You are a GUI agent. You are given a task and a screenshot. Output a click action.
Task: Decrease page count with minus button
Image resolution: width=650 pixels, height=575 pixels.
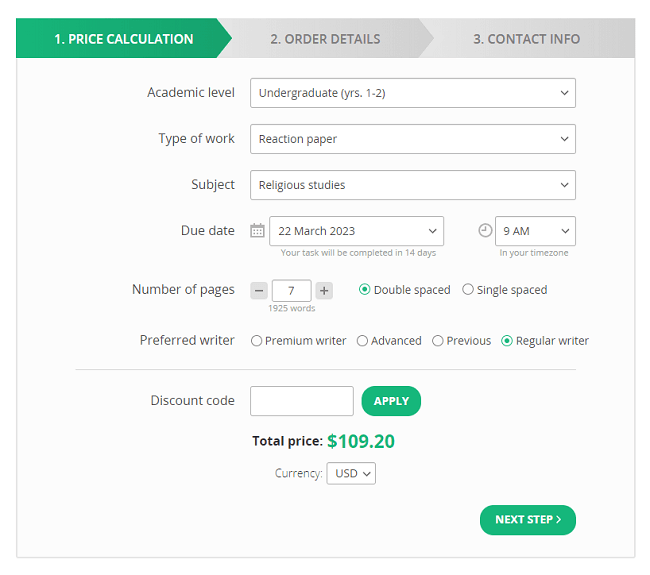point(259,290)
